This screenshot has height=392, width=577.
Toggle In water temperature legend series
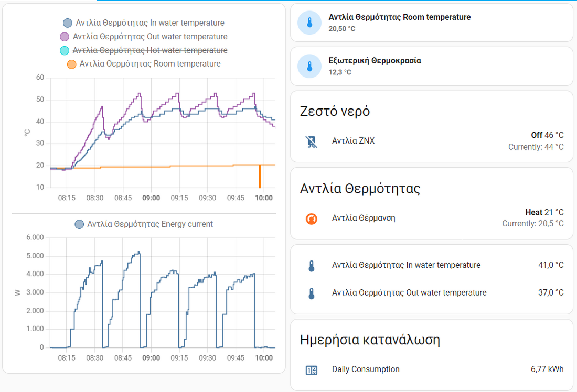[149, 23]
